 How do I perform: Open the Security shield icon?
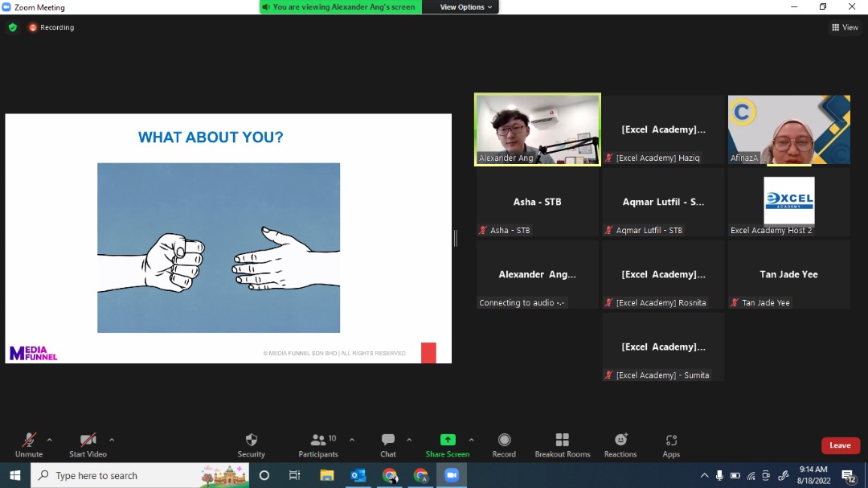[251, 440]
